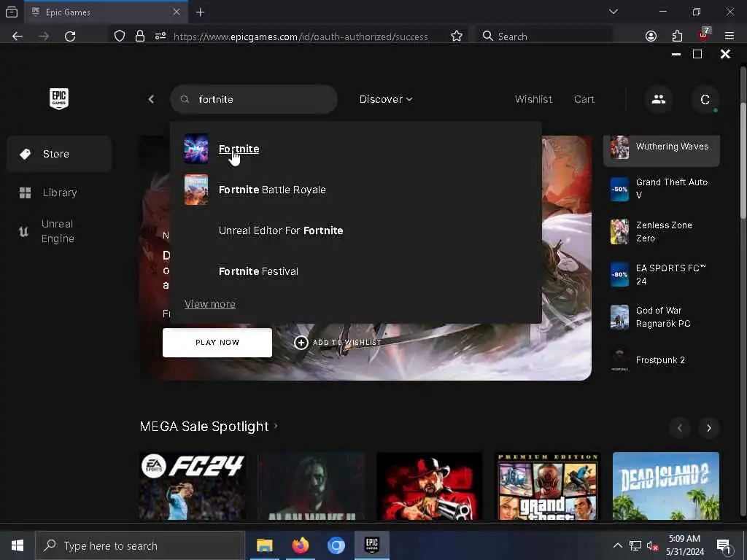List all tabs dropdown arrow
The height and width of the screenshot is (560, 747).
coord(613,12)
